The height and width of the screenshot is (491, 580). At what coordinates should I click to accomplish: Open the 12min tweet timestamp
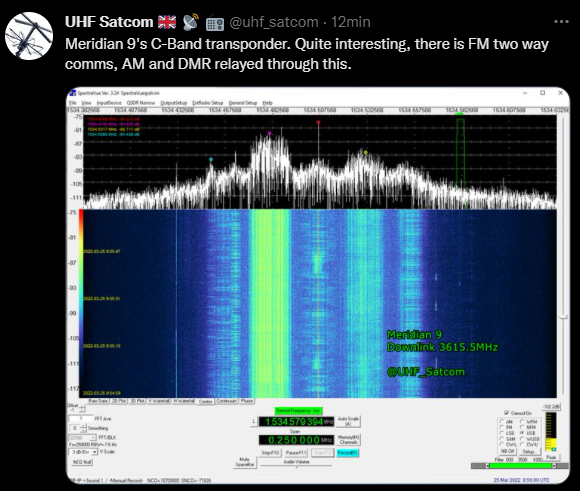coord(351,22)
